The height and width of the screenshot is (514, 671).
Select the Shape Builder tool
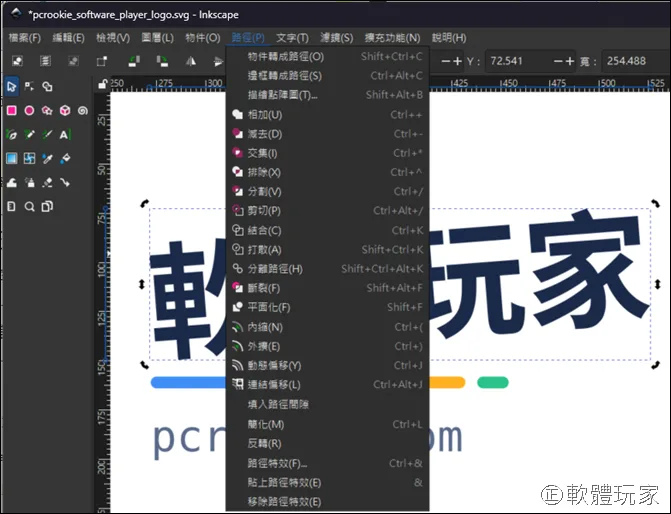tap(47, 86)
